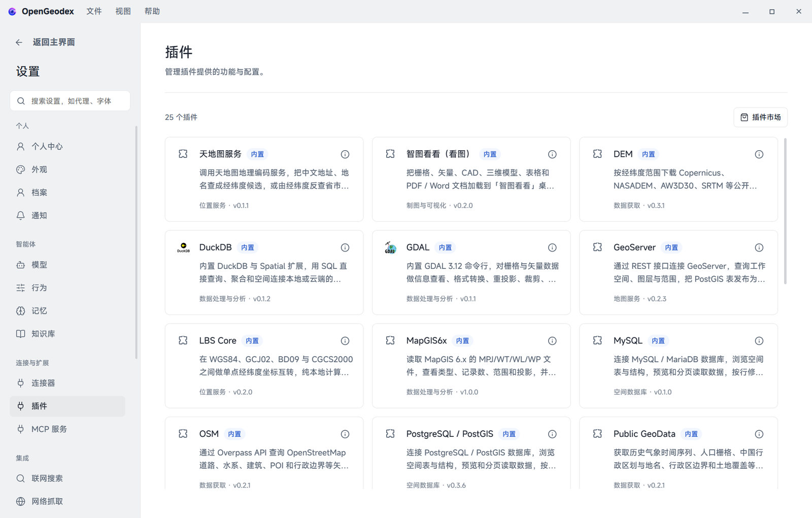Open Public GeoData info icon
This screenshot has width=812, height=518.
[759, 434]
